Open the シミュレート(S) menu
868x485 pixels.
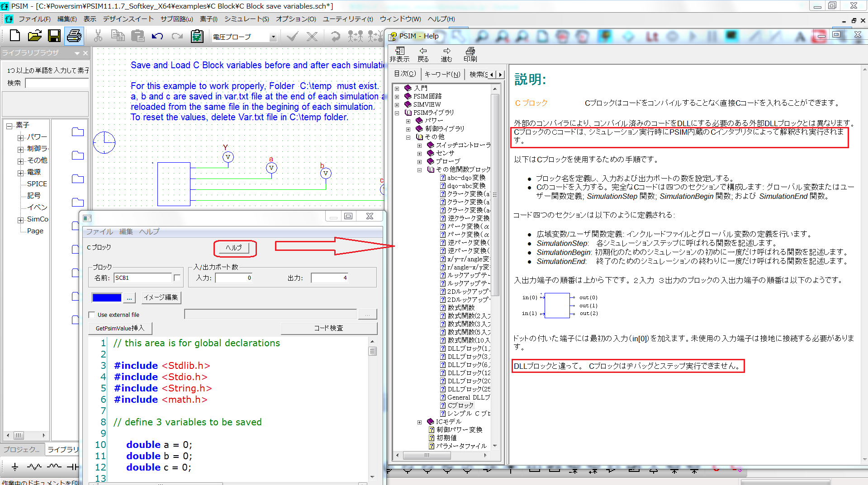point(246,19)
